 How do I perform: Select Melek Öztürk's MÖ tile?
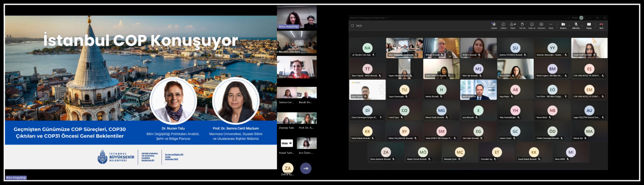click(423, 152)
